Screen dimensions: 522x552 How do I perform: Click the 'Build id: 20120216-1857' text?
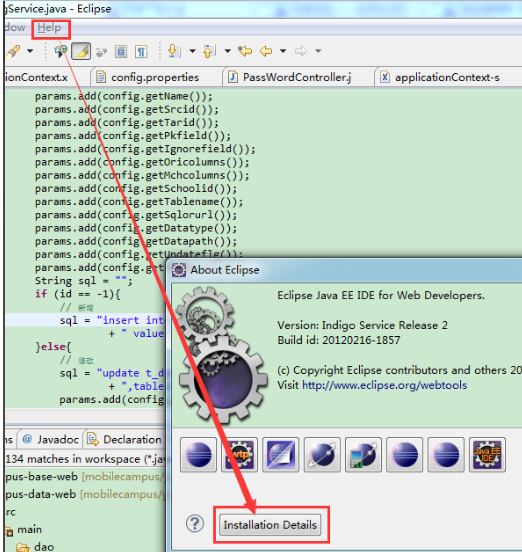coord(339,340)
